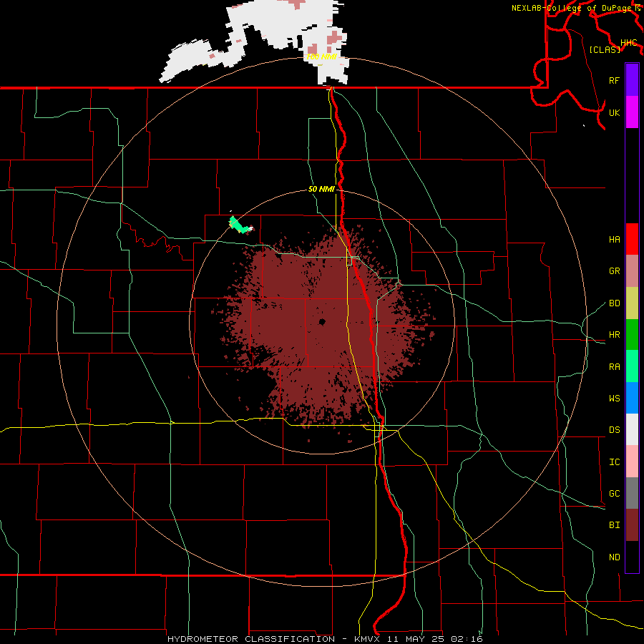Click the DS white legend swatch
This screenshot has width=644, height=644.
632,429
